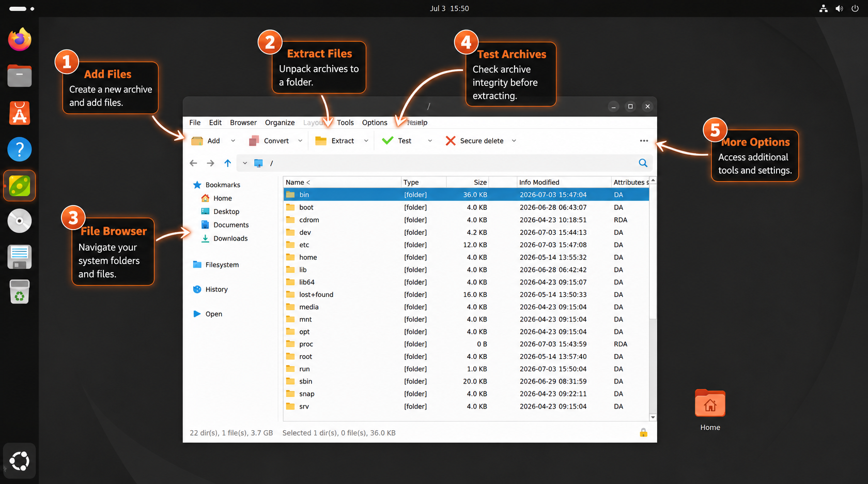Select Home in the sidebar bookmarks
The width and height of the screenshot is (868, 484).
tap(216, 198)
